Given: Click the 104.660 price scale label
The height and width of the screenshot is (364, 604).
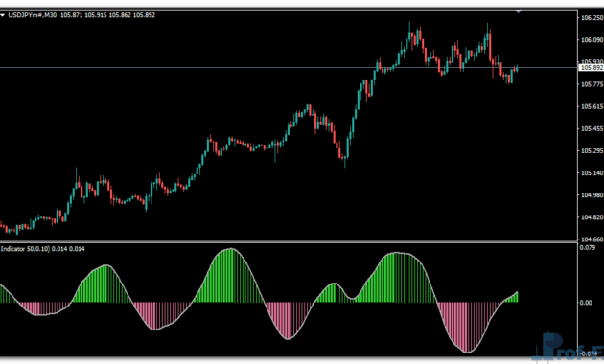Looking at the screenshot, I should pyautogui.click(x=592, y=239).
